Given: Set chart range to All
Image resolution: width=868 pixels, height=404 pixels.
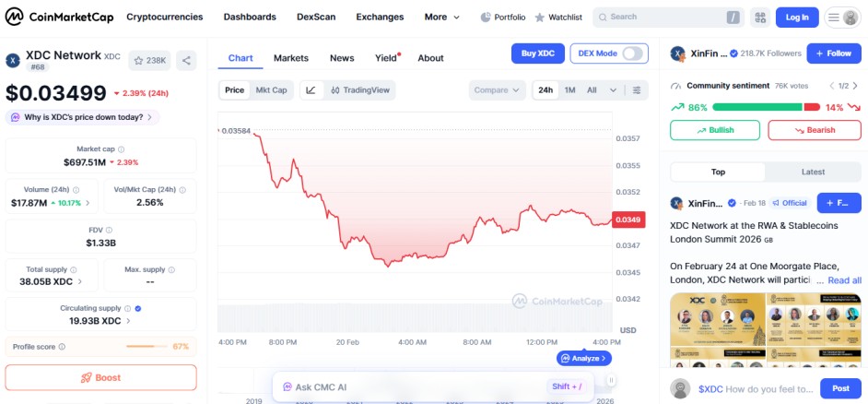Looking at the screenshot, I should [592, 90].
